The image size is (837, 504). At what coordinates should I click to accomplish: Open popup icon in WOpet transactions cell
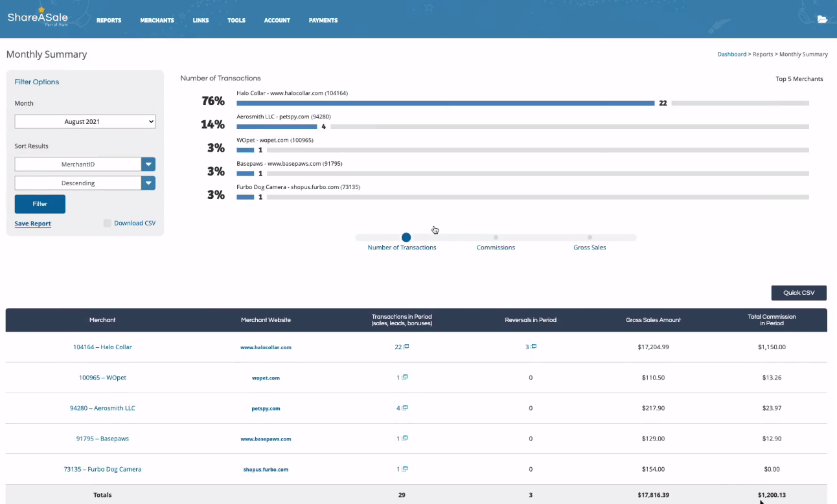point(405,377)
